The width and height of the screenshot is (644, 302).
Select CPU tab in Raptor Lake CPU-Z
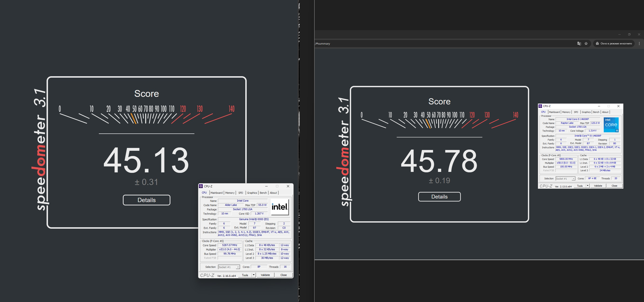coord(543,112)
